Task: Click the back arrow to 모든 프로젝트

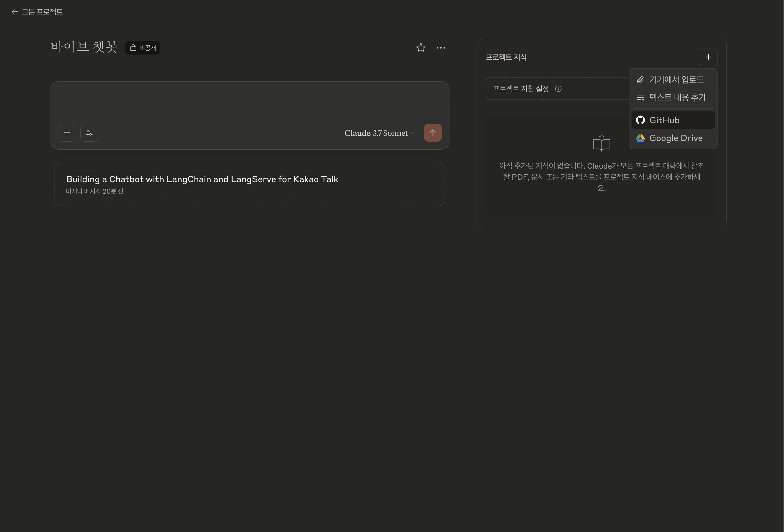Action: coord(14,12)
